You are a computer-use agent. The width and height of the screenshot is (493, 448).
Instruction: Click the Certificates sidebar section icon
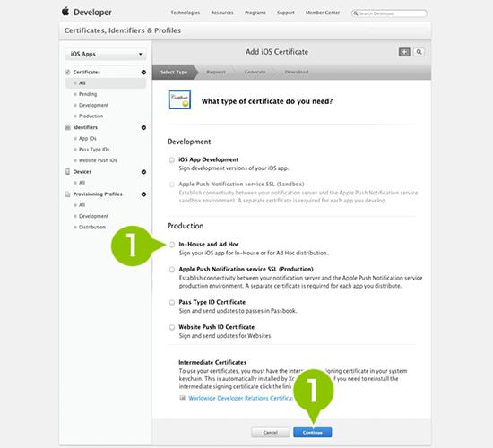click(67, 72)
